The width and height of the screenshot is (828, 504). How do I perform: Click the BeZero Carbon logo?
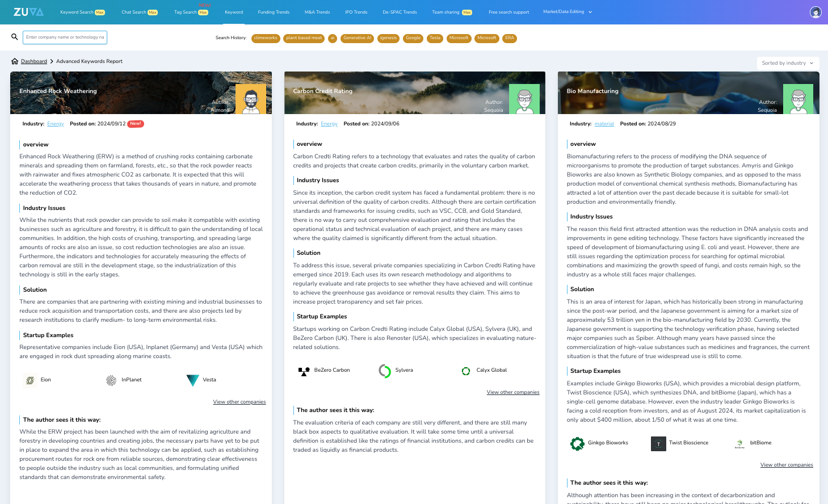304,371
